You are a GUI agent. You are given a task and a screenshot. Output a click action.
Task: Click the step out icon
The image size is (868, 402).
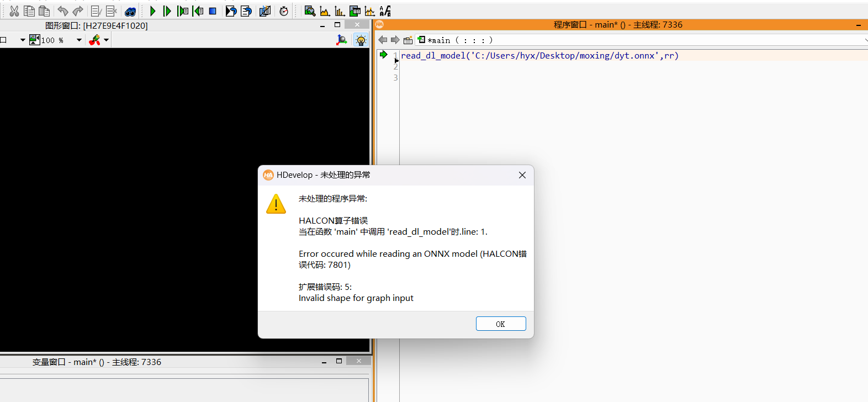(198, 11)
